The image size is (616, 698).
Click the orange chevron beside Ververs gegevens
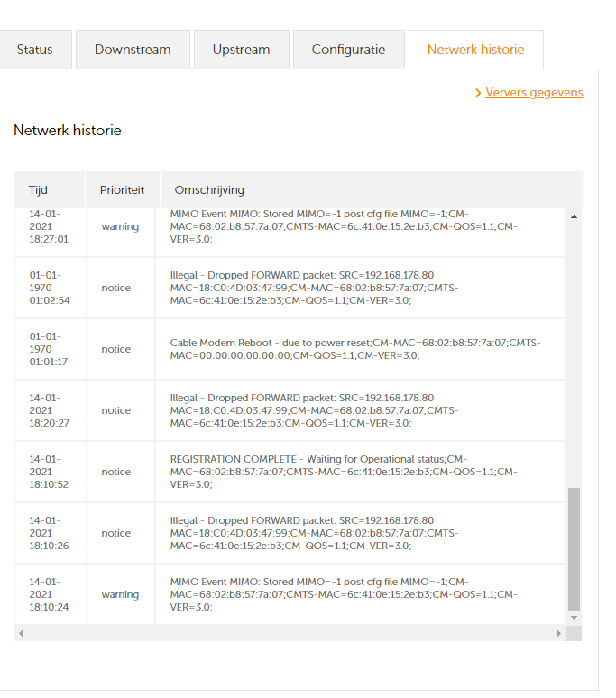pyautogui.click(x=478, y=93)
